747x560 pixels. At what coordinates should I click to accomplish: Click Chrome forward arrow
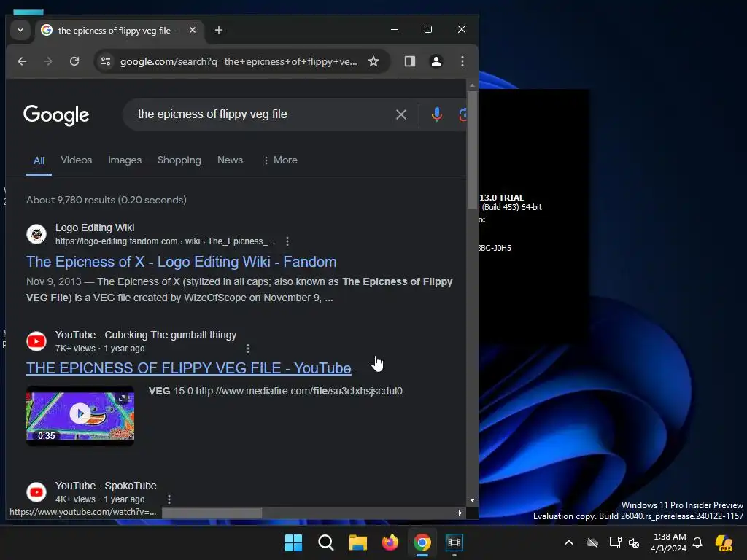pyautogui.click(x=47, y=61)
